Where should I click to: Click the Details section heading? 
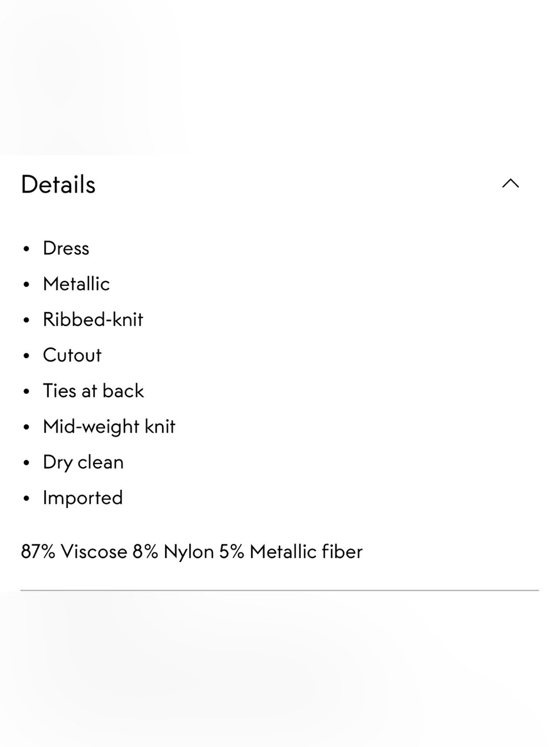coord(58,184)
